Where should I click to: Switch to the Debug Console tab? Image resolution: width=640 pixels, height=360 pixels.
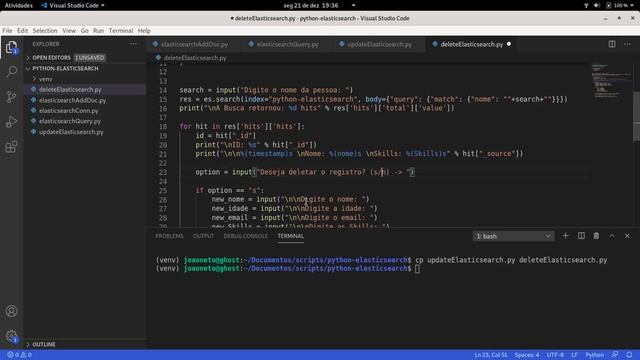[x=245, y=236]
